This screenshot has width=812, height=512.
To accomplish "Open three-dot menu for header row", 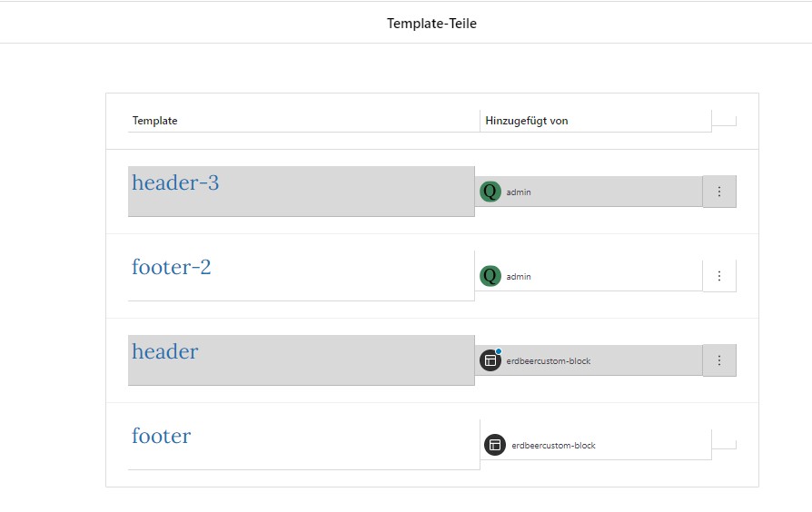I will (718, 360).
